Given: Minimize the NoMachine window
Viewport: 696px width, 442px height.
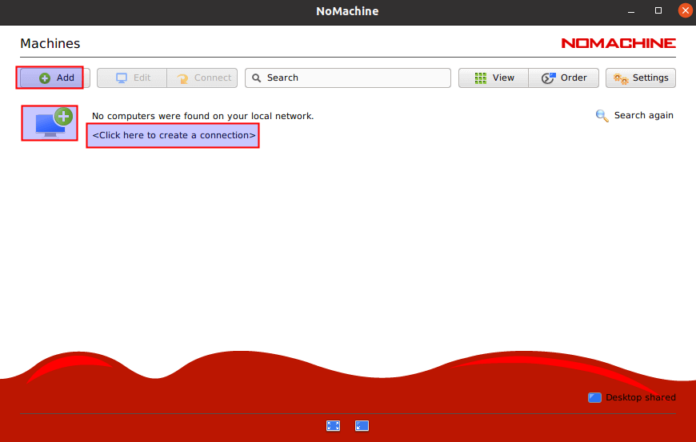Looking at the screenshot, I should [x=631, y=11].
